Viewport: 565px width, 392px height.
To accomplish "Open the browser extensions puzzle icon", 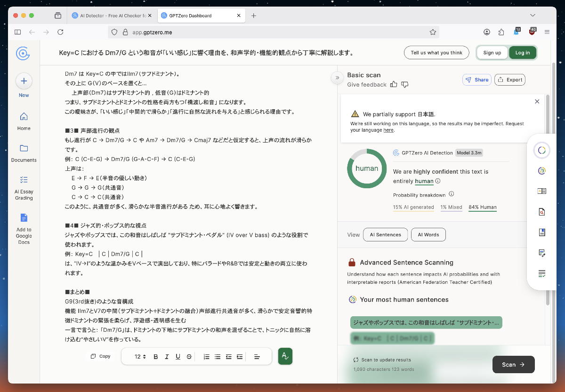I will tap(501, 32).
